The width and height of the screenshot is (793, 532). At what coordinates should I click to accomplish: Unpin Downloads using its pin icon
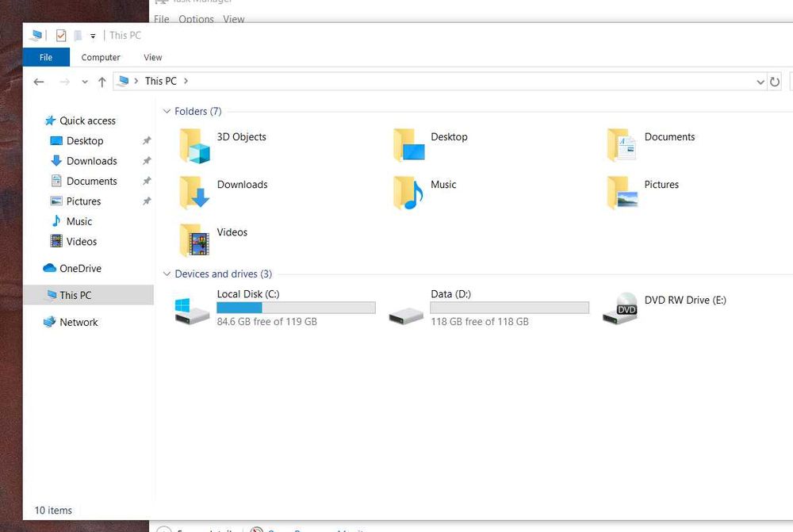point(147,161)
